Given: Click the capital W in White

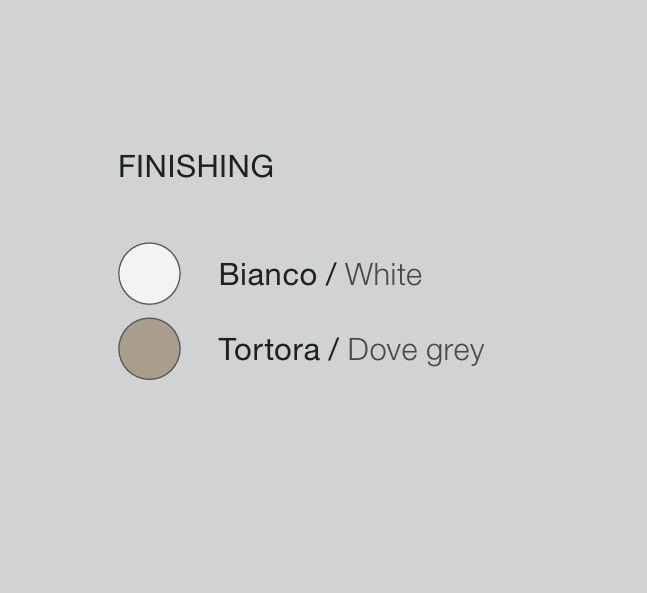Looking at the screenshot, I should (359, 274).
